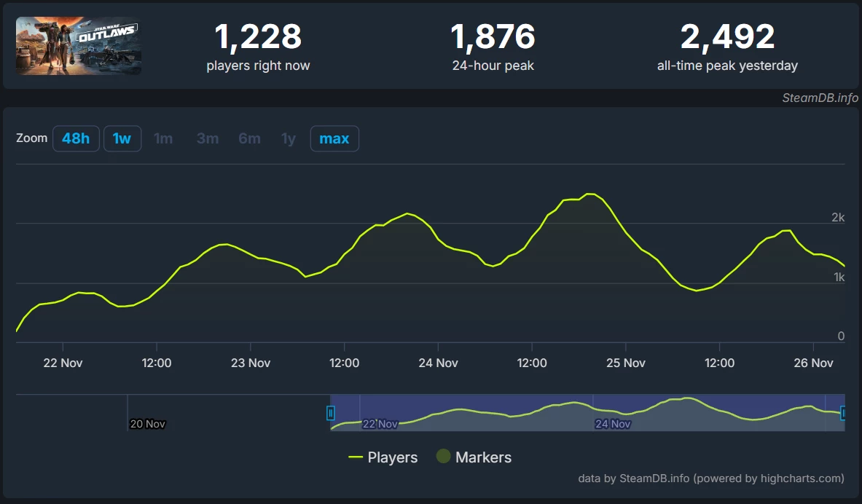The image size is (862, 504).
Task: Toggle the Players series in legend
Action: point(383,457)
